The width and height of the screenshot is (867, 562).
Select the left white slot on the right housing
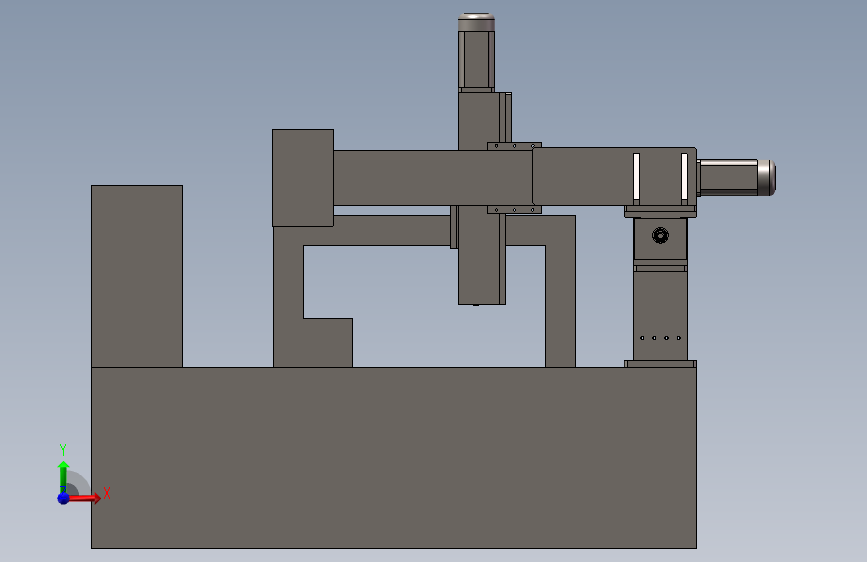pyautogui.click(x=636, y=176)
